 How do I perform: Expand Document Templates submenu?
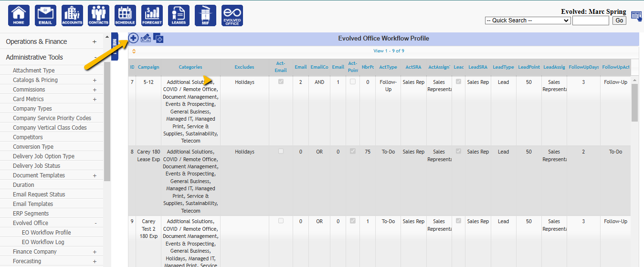(x=95, y=175)
